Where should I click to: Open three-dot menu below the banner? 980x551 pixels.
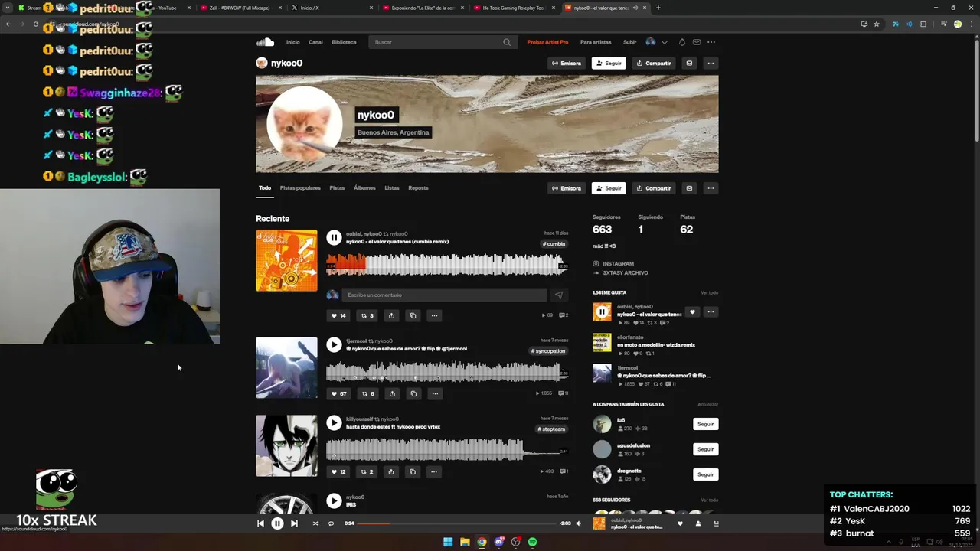pyautogui.click(x=710, y=188)
